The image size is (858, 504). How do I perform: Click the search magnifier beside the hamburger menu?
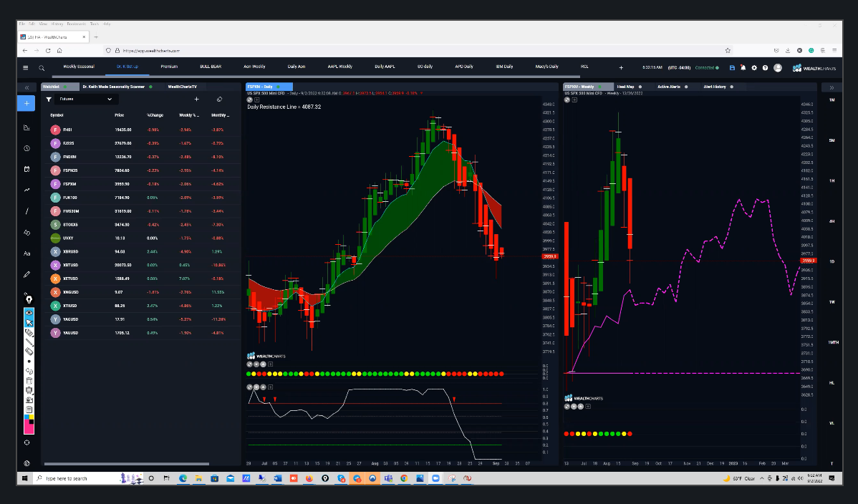42,68
